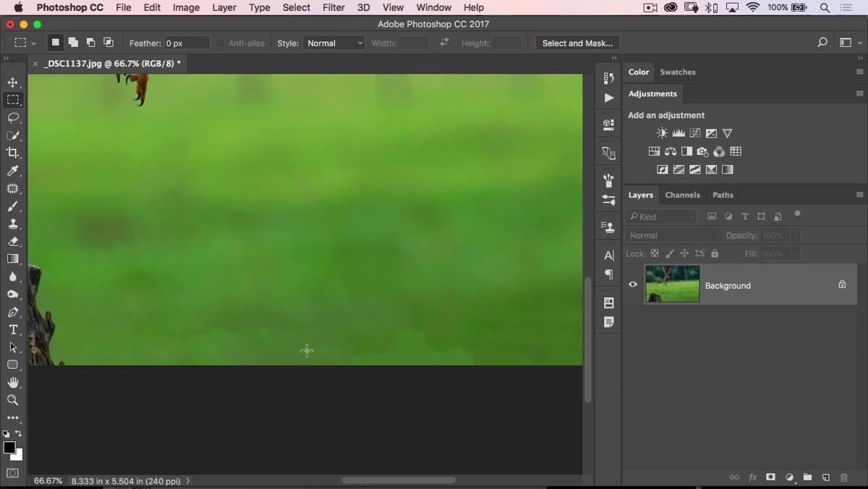The width and height of the screenshot is (868, 489).
Task: Add a Color Lookup adjustment
Action: coord(736,151)
